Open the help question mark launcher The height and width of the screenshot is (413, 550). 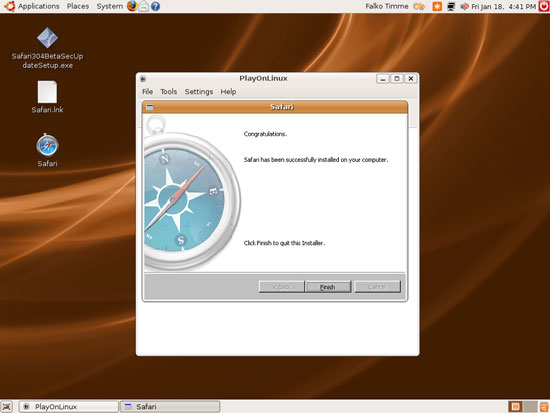[155, 6]
